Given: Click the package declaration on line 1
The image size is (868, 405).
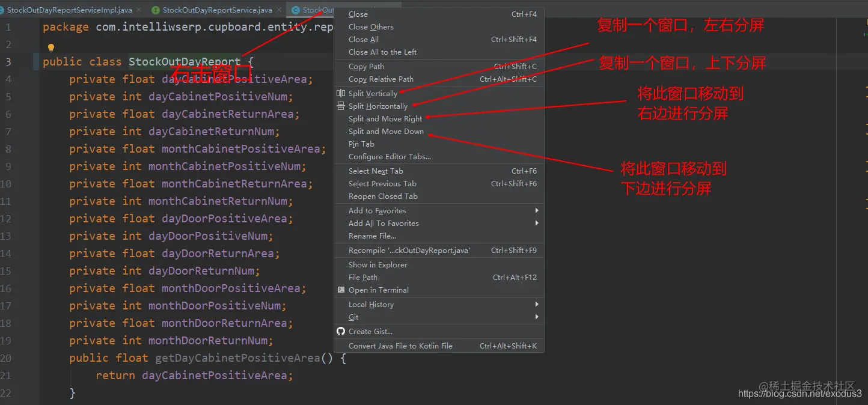Looking at the screenshot, I should pyautogui.click(x=188, y=27).
